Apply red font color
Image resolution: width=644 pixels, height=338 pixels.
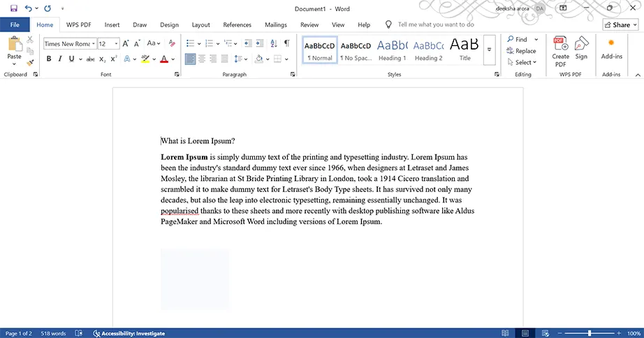coord(164,59)
